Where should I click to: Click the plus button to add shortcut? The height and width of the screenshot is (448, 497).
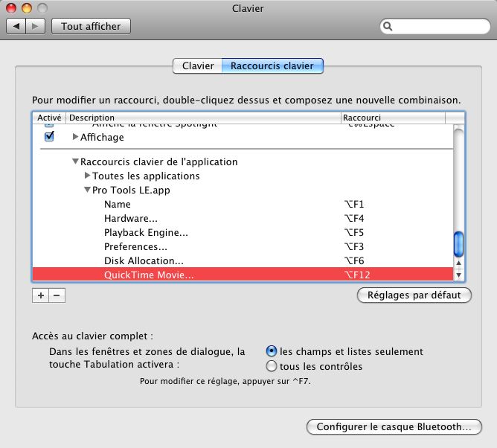(40, 295)
